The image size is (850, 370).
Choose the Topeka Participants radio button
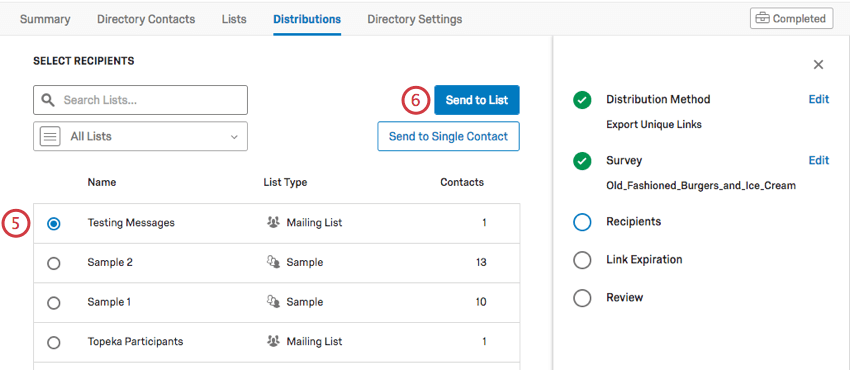(54, 343)
